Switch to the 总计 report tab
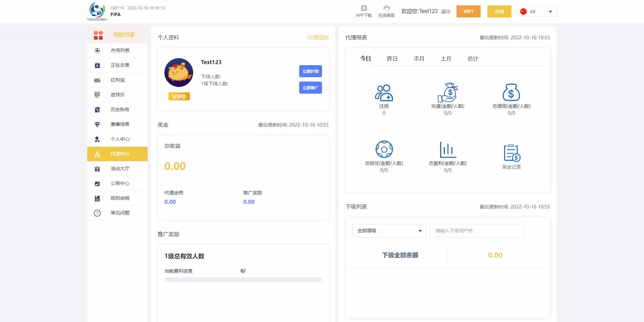This screenshot has height=322, width=644. 473,58
